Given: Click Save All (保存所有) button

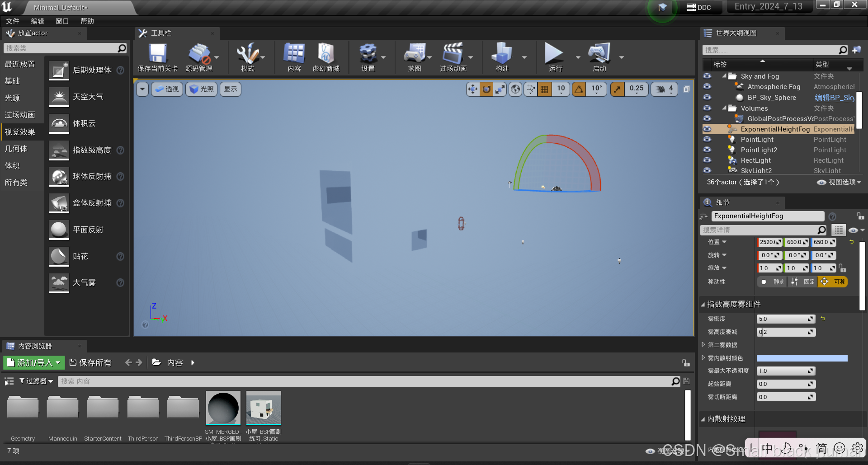Looking at the screenshot, I should click(90, 362).
